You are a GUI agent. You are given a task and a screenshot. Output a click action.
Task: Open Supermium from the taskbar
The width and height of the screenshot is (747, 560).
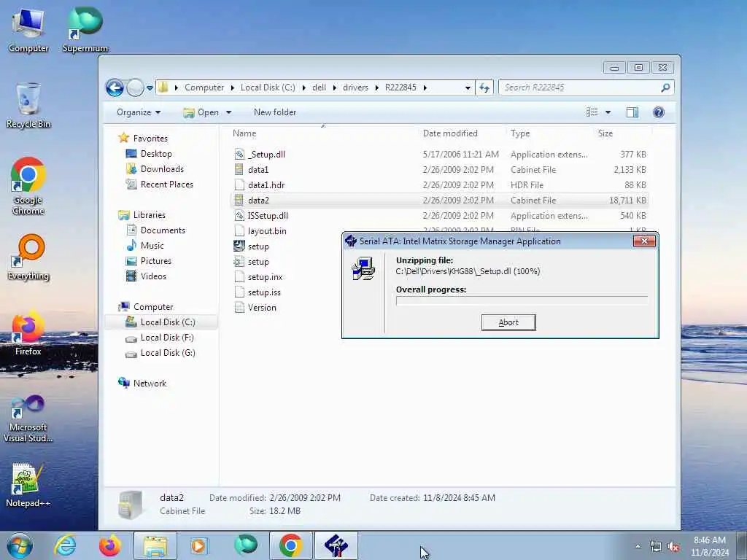[x=245, y=545]
